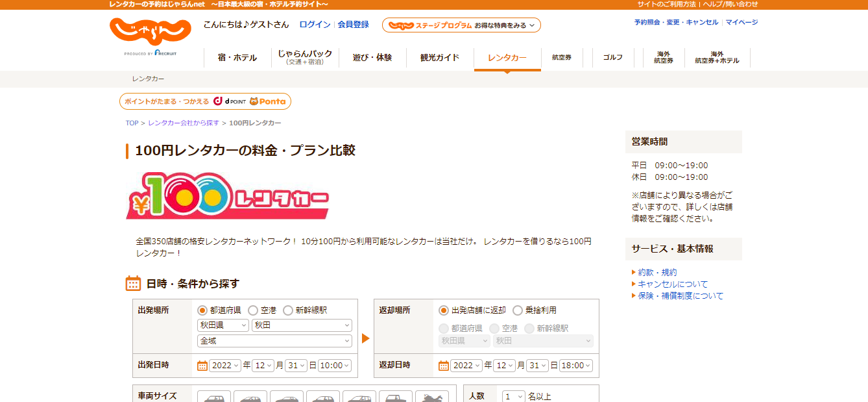This screenshot has height=402, width=868.
Task: Select the first car size icon
Action: (x=213, y=397)
